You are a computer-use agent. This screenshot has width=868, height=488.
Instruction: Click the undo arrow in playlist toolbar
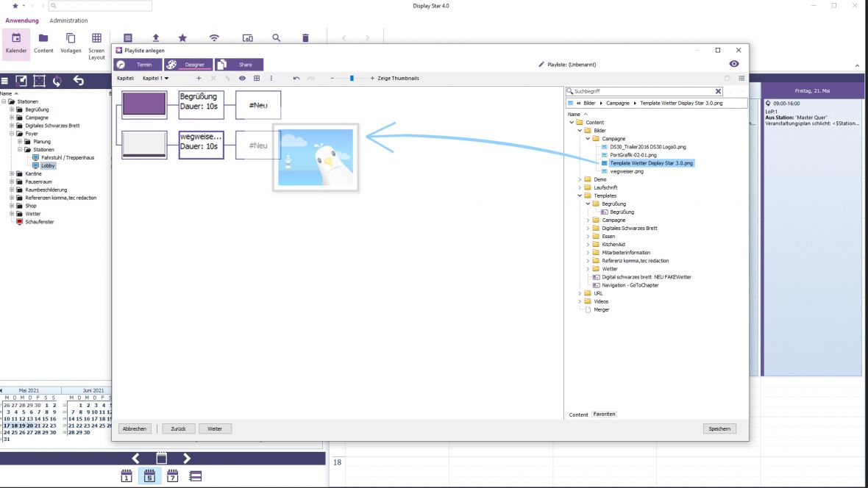[296, 78]
